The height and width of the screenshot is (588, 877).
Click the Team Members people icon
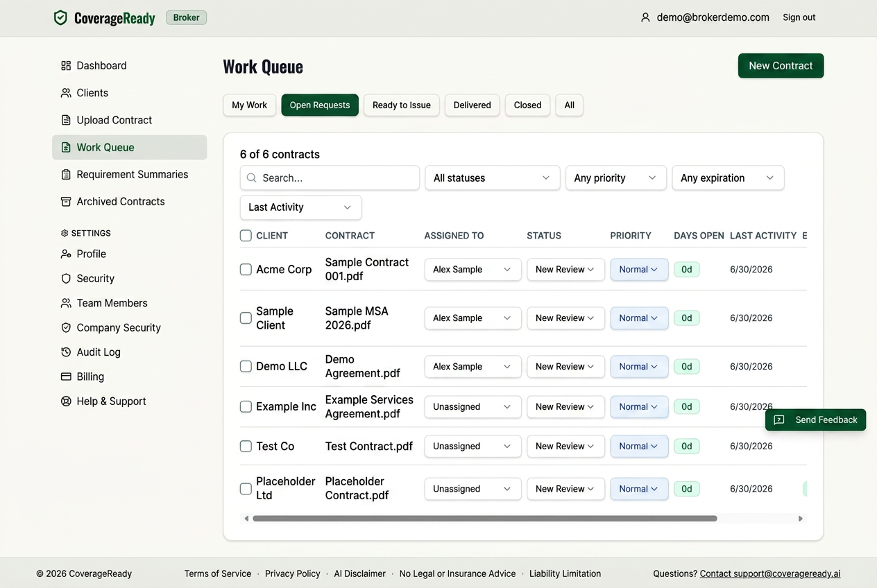coord(66,303)
